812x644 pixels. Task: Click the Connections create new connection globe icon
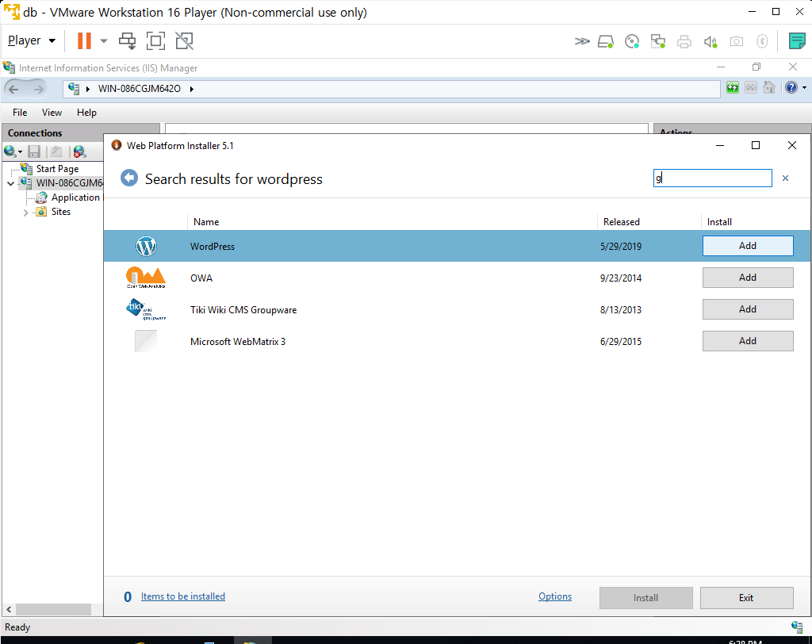[10, 151]
